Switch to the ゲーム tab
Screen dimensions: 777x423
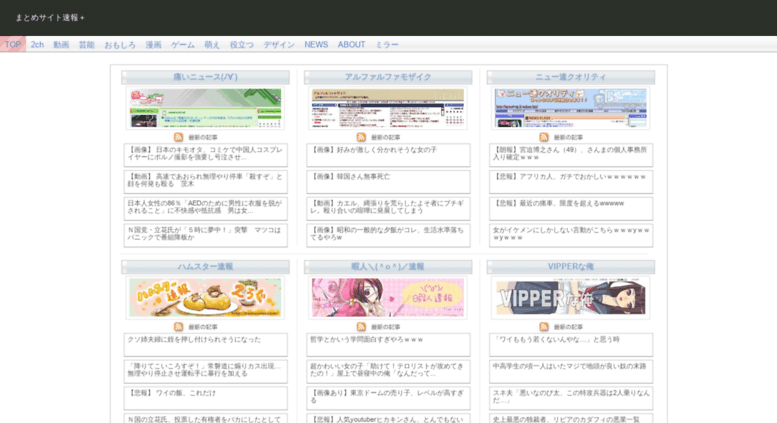click(x=183, y=45)
